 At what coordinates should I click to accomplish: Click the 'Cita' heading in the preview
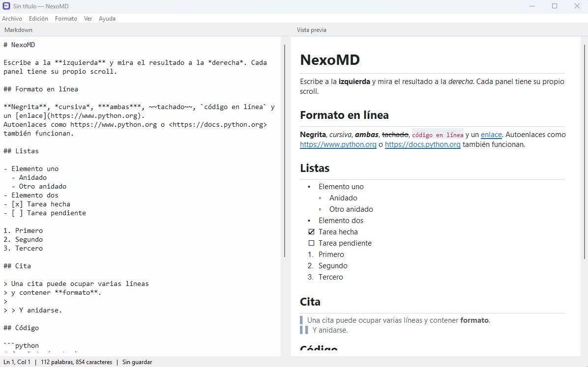(310, 302)
